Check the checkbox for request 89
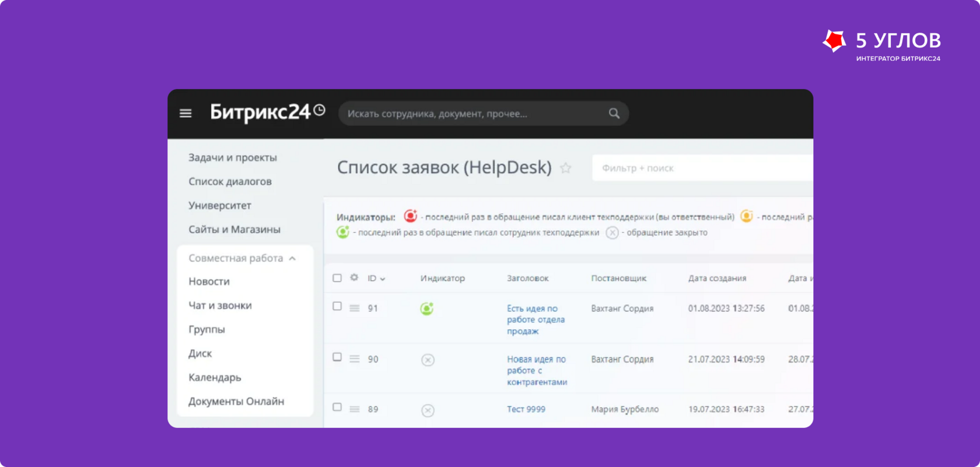 point(337,407)
